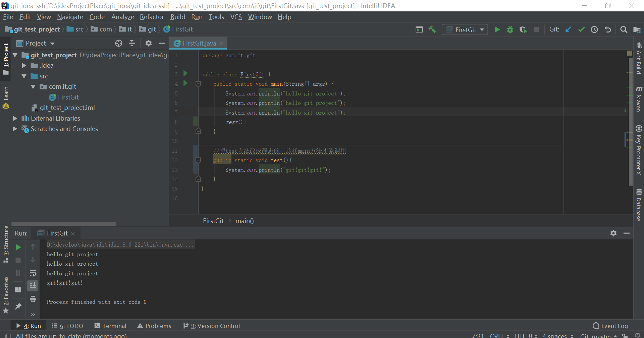
Task: Open the Terminal tool tab
Action: pyautogui.click(x=110, y=326)
